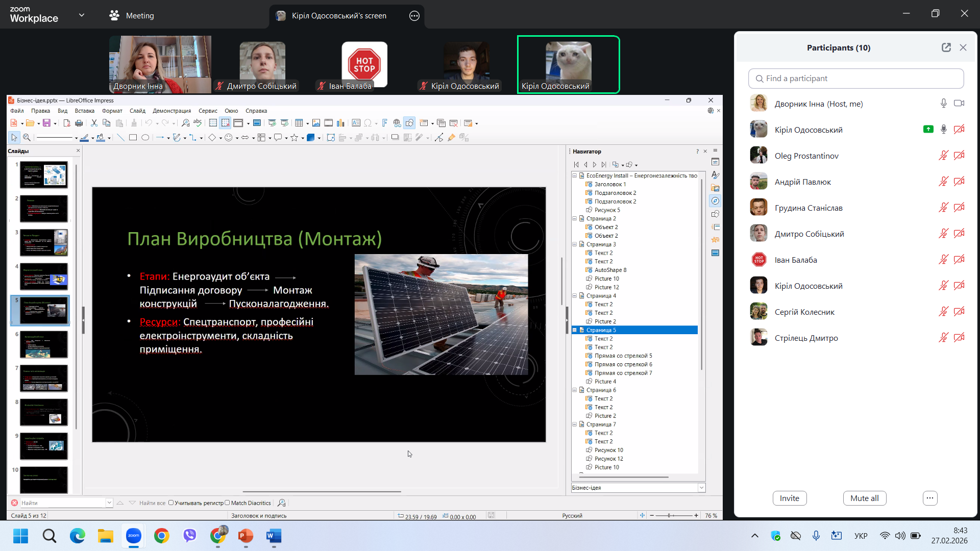The image size is (980, 551).
Task: Click the Insert Image toolbar icon
Action: [x=316, y=123]
